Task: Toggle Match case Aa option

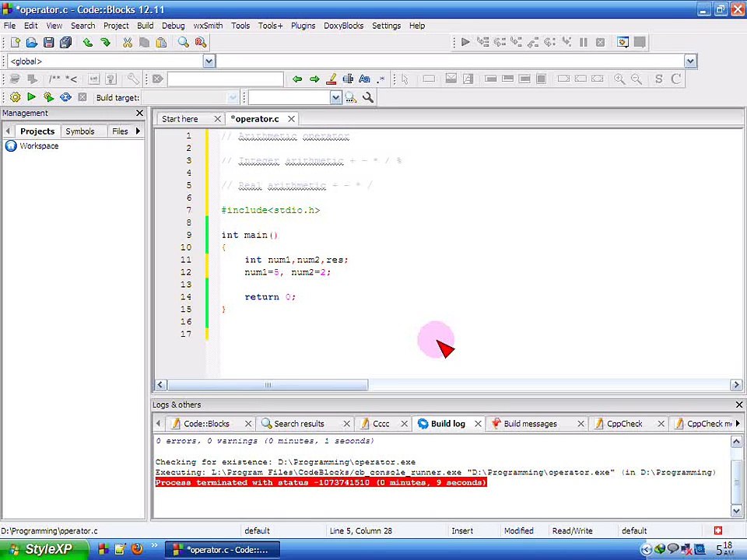Action: point(364,79)
